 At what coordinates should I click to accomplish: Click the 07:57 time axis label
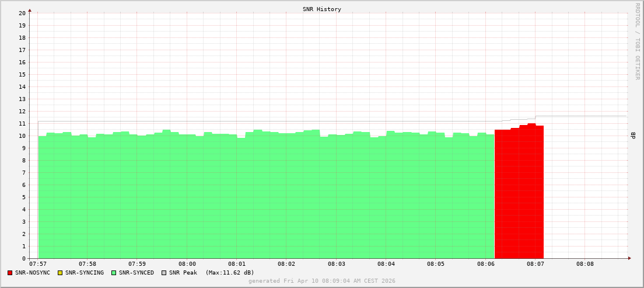click(x=38, y=264)
